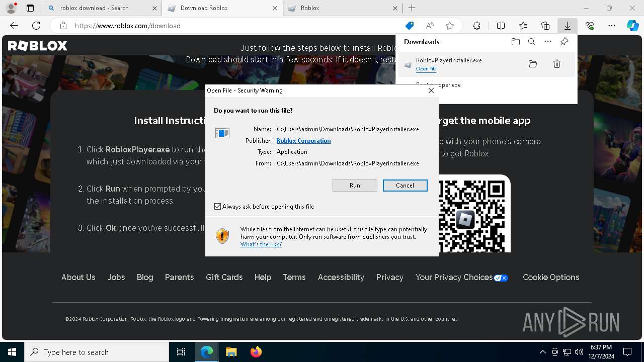Open the downloads folder icon in Downloads panel
Image resolution: width=644 pixels, height=362 pixels.
click(x=516, y=42)
